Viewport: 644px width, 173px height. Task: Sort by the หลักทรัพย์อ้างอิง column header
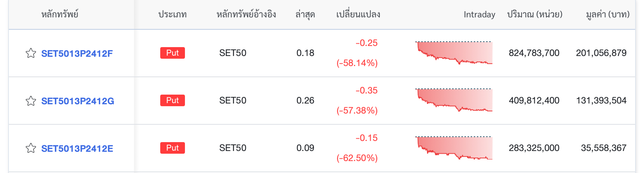tap(246, 15)
